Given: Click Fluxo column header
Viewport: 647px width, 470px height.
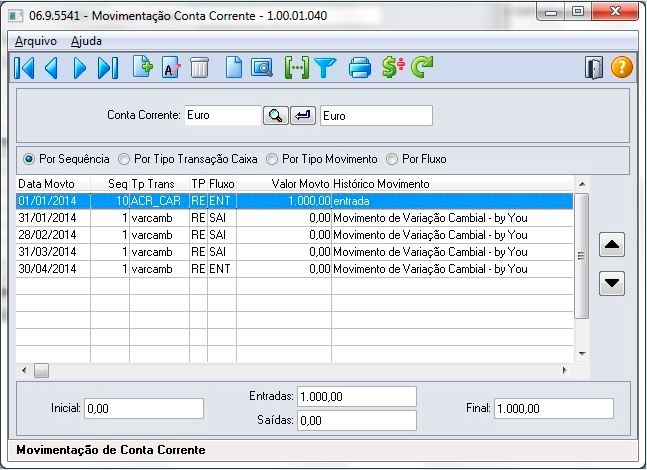Looking at the screenshot, I should click(x=222, y=184).
